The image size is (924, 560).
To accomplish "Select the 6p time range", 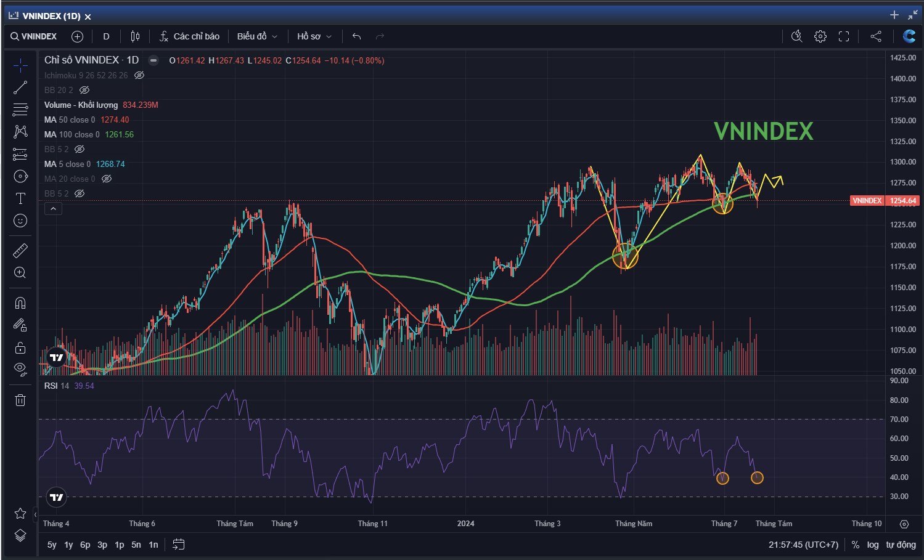I will tap(85, 545).
